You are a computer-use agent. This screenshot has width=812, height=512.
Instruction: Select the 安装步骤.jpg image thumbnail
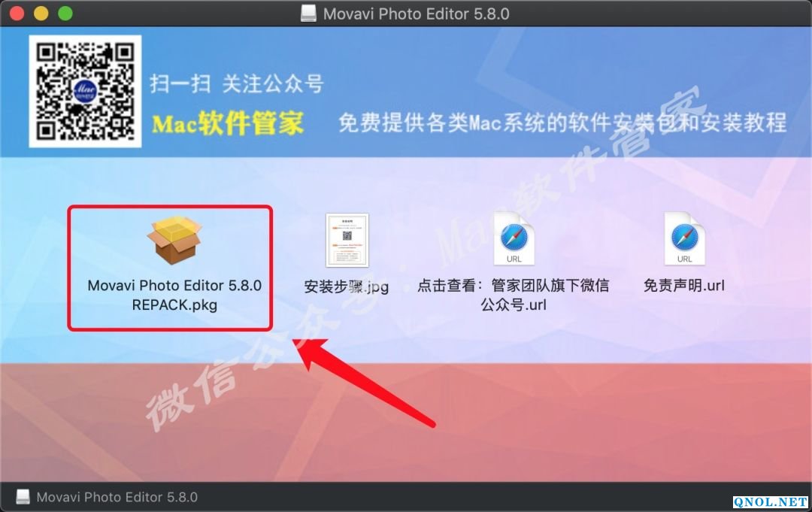point(347,240)
